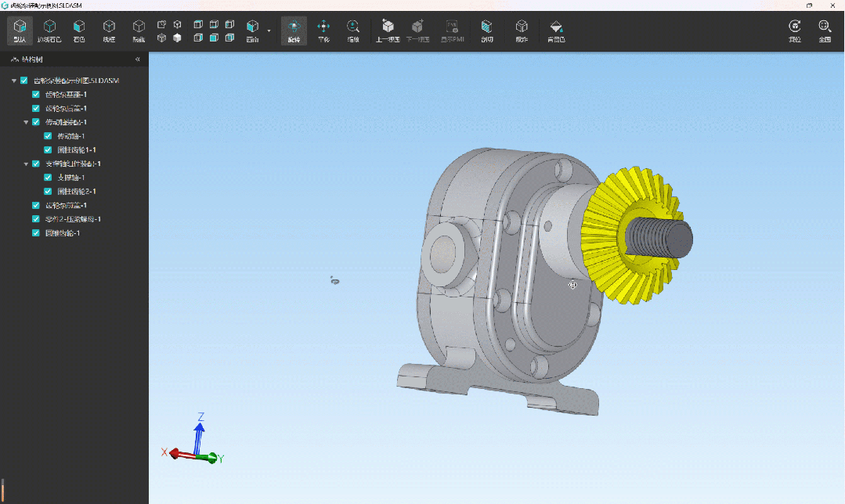This screenshot has height=504, width=845.
Task: Hide the 圆锥齿轮-1 bevel gear checkbox
Action: (36, 233)
